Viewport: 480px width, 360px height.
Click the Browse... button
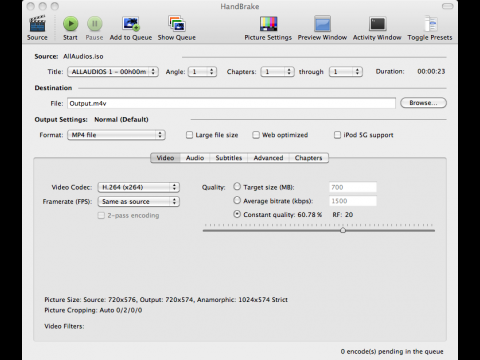click(x=423, y=103)
